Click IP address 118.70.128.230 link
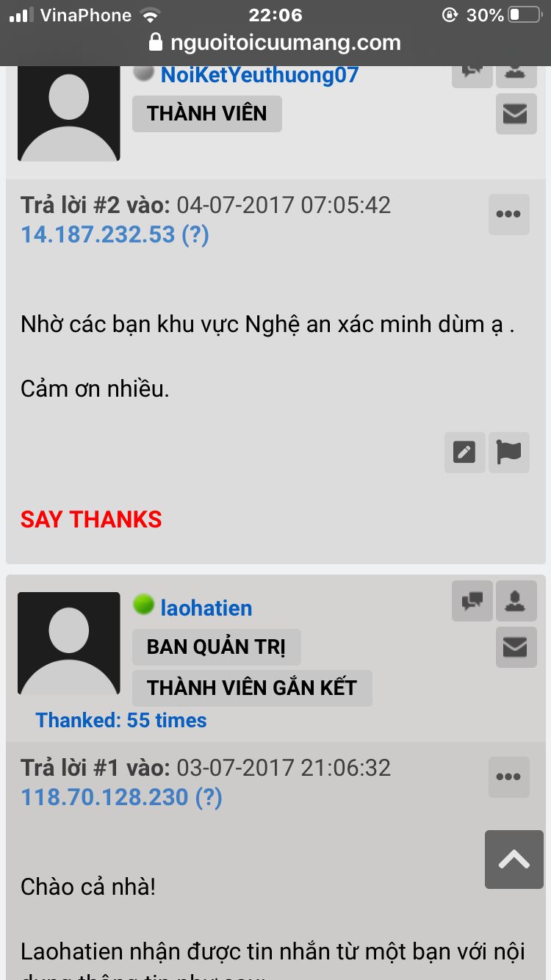The image size is (551, 980). [121, 797]
